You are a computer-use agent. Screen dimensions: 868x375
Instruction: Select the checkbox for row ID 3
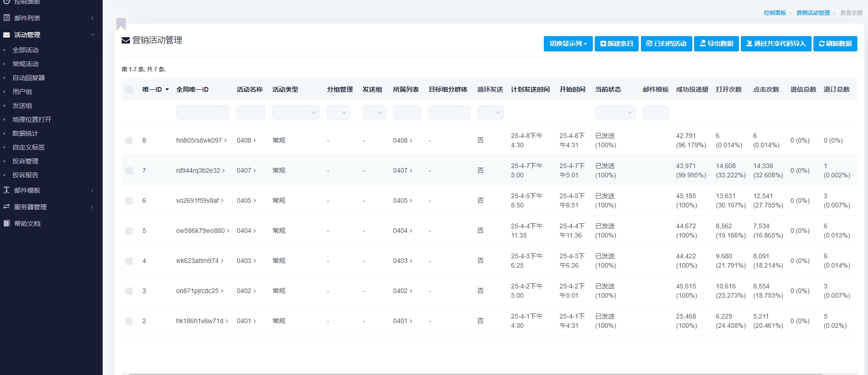(129, 291)
